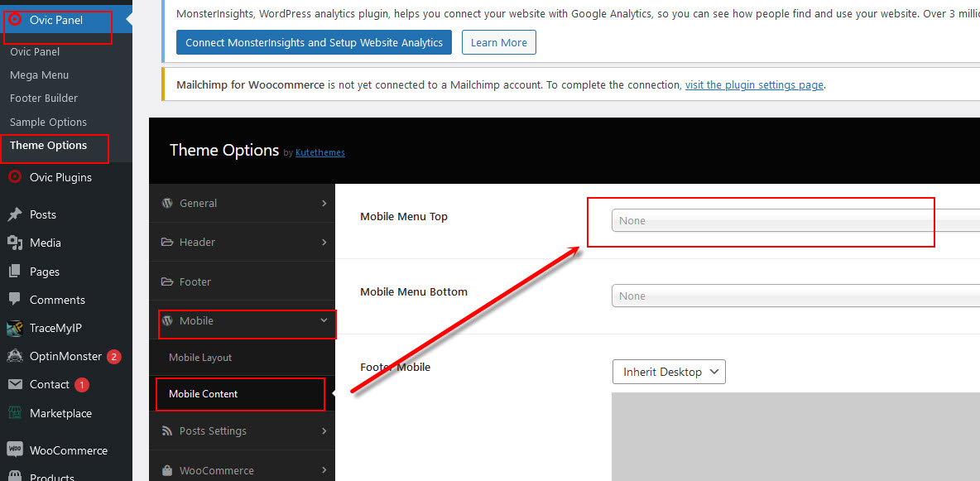
Task: Expand the General options section chevron
Action: point(324,204)
